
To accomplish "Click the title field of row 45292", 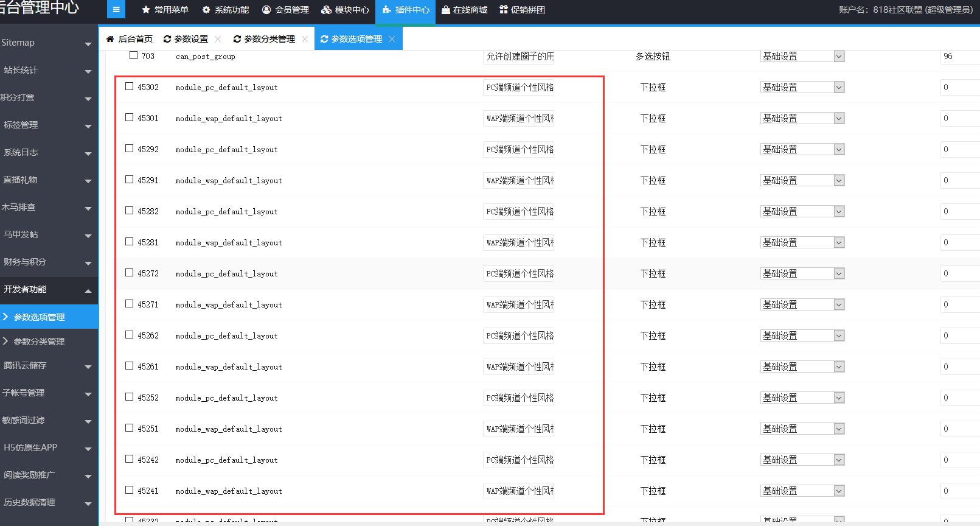I will coord(519,149).
